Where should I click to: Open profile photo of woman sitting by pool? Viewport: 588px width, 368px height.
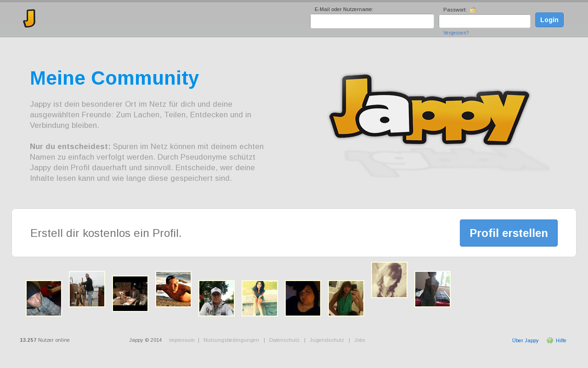click(x=260, y=298)
